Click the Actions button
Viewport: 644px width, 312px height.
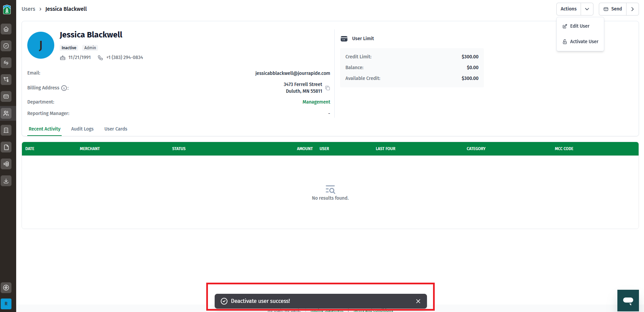(x=569, y=9)
